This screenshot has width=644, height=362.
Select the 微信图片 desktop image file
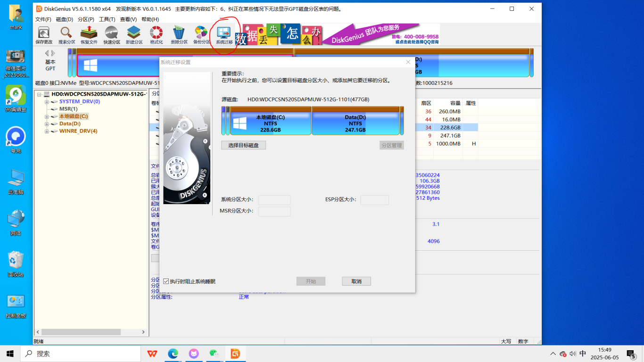click(16, 63)
